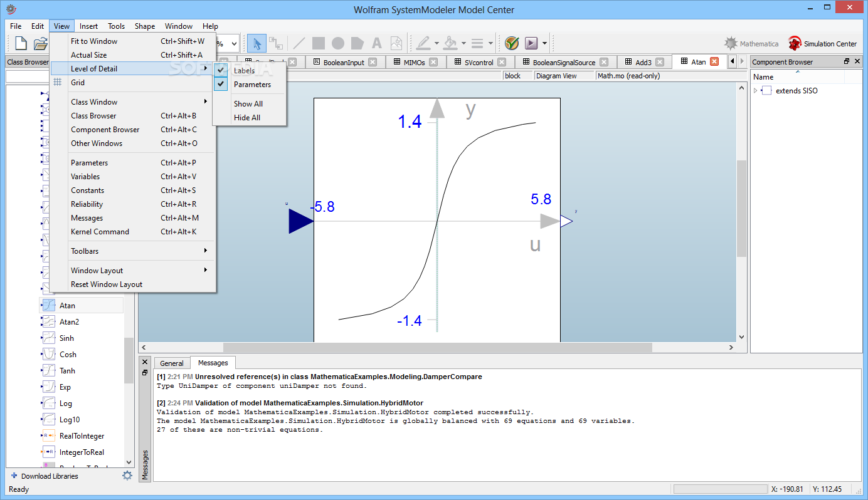868x500 pixels.
Task: Expand the extends SISO tree item
Action: coord(755,91)
